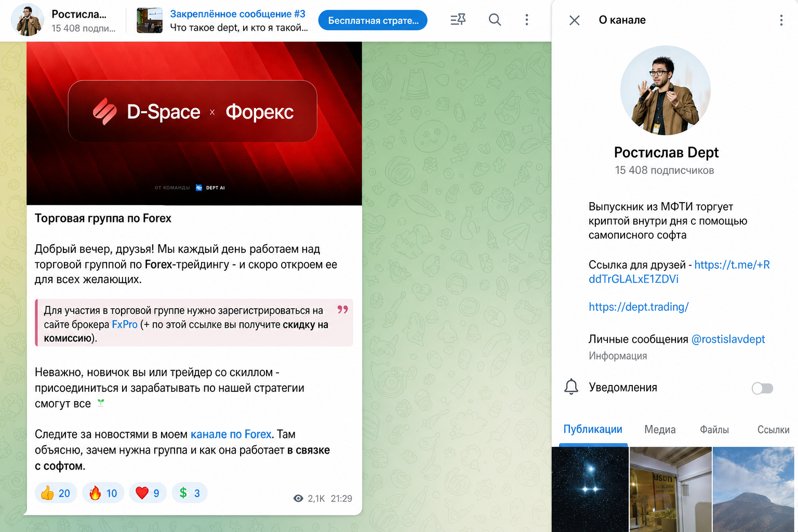The image size is (798, 532).
Task: Close the channel info panel
Action: click(574, 20)
